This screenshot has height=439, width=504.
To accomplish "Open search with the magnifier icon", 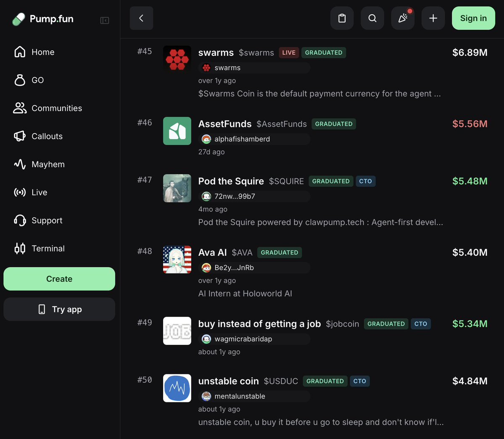I will coord(372,18).
